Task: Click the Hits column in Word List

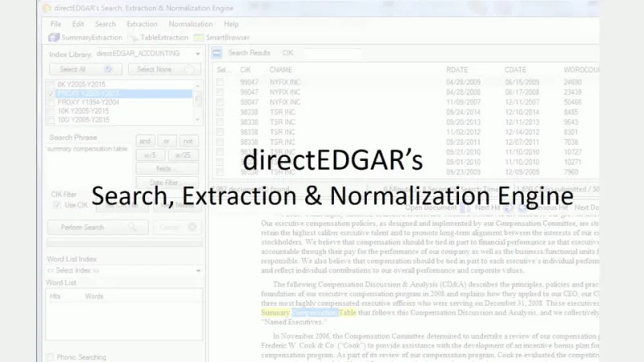Action: [x=55, y=296]
